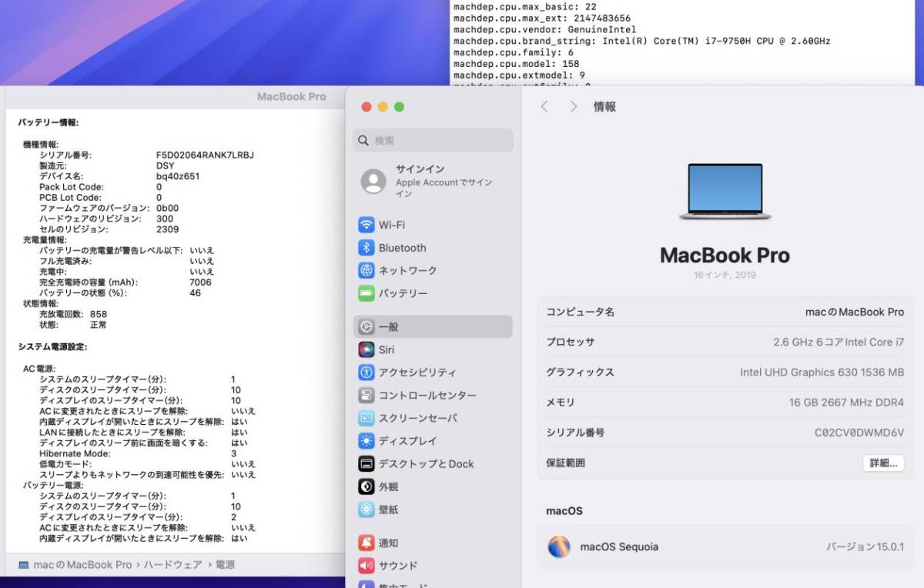Click Intel UHD Graphics 630 value

pyautogui.click(x=822, y=372)
